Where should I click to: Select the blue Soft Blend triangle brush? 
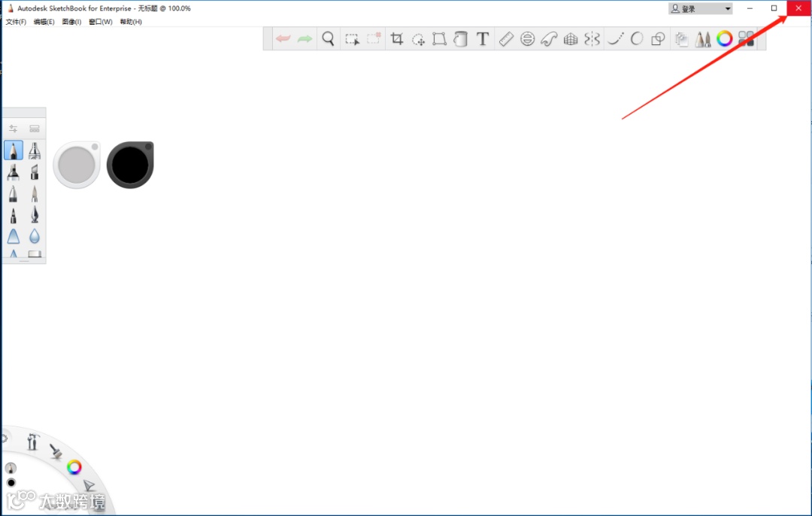(14, 236)
